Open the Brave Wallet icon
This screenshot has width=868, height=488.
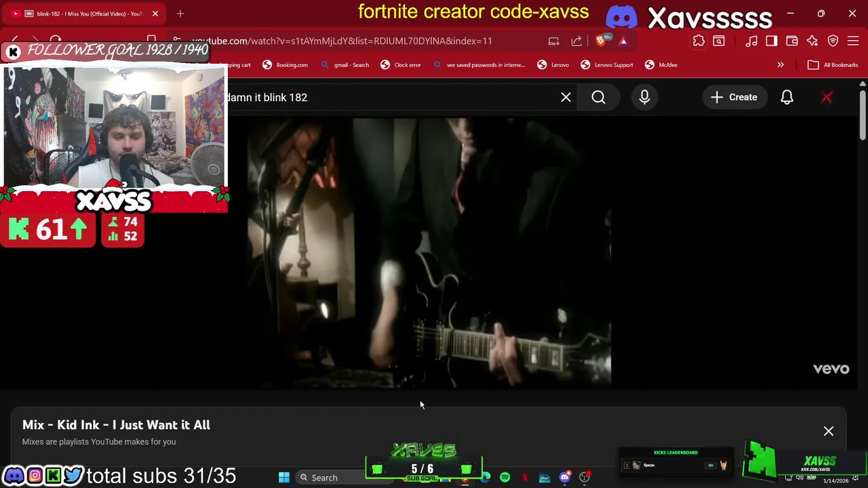(792, 41)
